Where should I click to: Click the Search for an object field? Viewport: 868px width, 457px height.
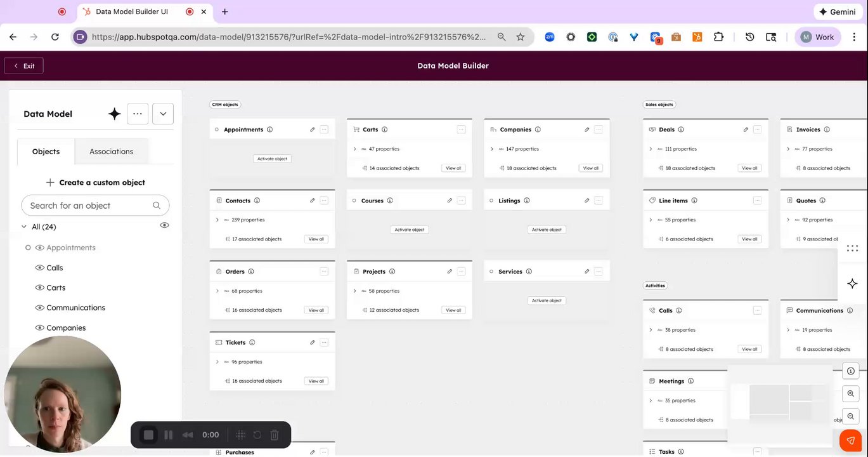(x=95, y=206)
